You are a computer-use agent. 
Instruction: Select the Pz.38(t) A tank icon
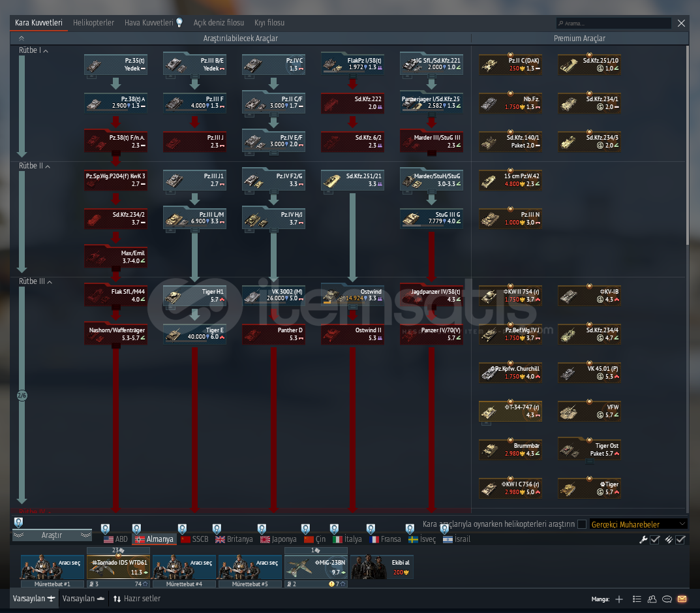click(x=115, y=103)
